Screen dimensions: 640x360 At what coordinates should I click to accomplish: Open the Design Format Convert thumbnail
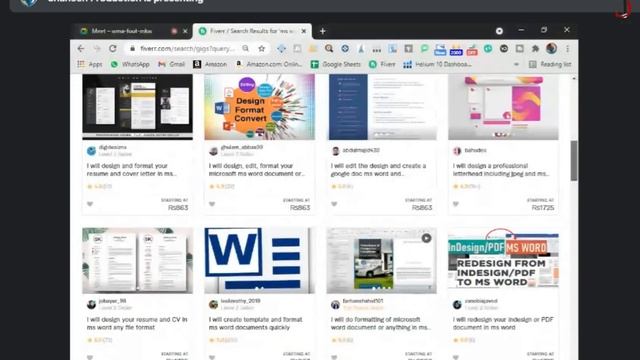click(x=260, y=107)
